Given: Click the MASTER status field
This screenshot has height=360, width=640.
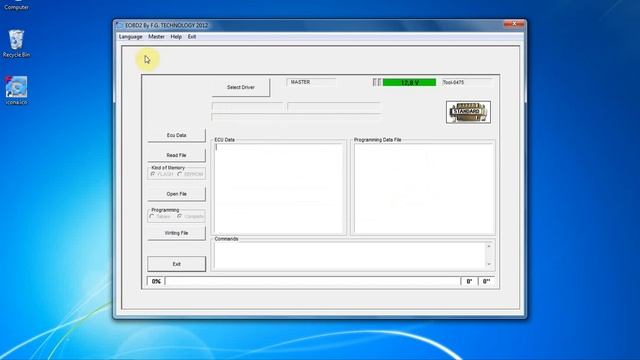Looking at the screenshot, I should coord(311,82).
